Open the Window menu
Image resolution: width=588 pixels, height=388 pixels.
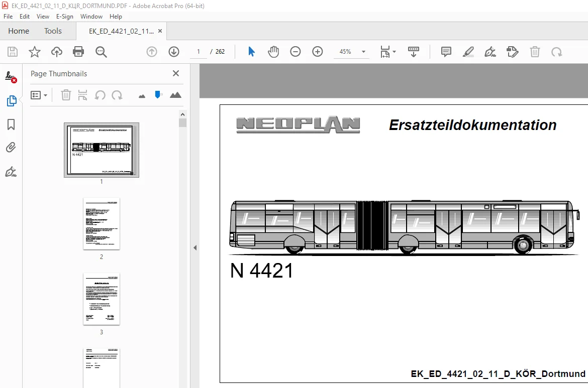point(91,17)
